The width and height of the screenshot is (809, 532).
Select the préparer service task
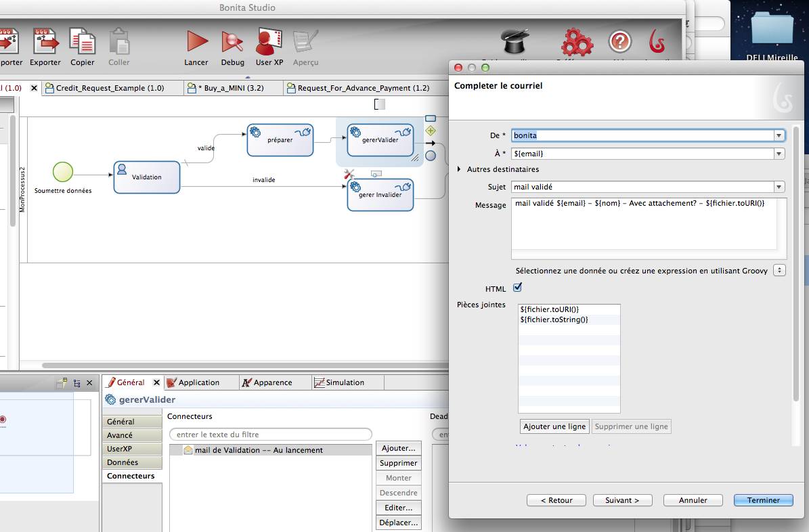[280, 139]
